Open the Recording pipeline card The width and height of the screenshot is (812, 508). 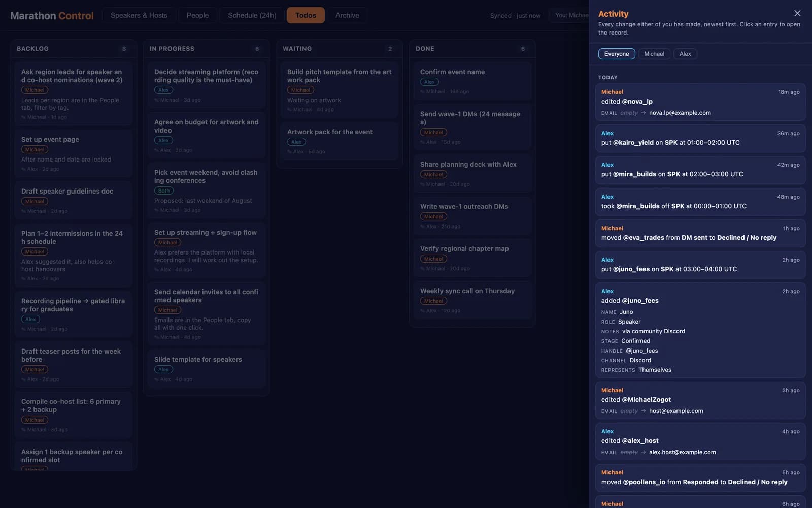click(74, 314)
